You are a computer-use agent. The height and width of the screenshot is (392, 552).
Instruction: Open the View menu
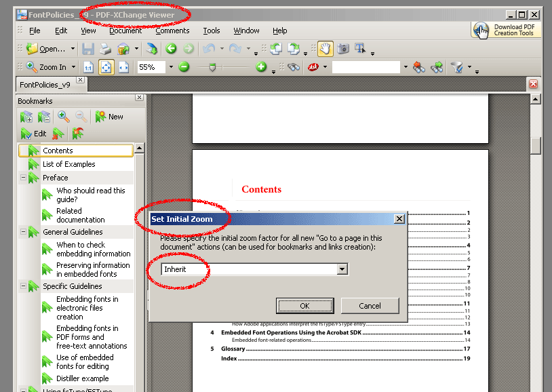pos(88,31)
